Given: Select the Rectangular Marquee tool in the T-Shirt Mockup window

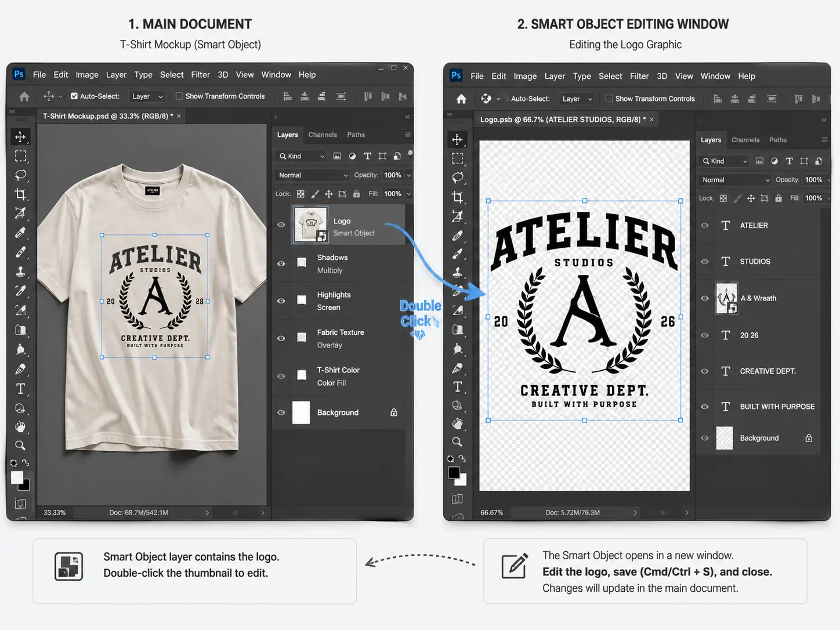Looking at the screenshot, I should click(x=20, y=156).
